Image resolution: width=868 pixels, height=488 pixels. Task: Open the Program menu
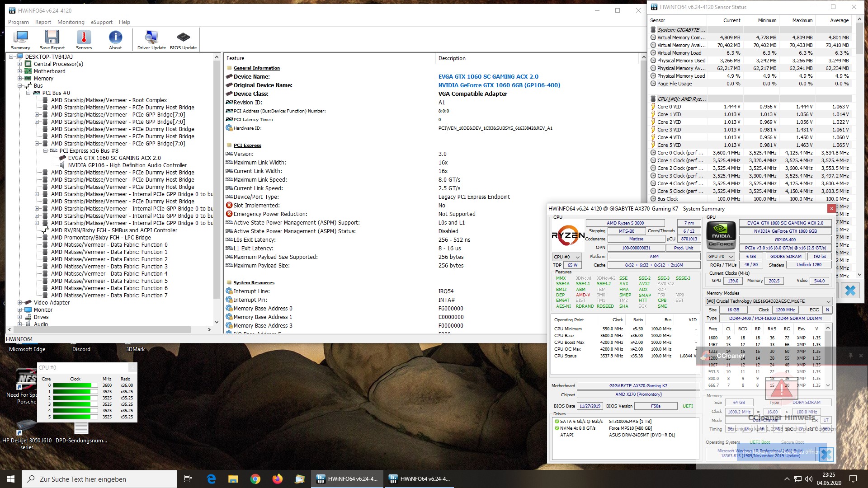click(x=19, y=22)
